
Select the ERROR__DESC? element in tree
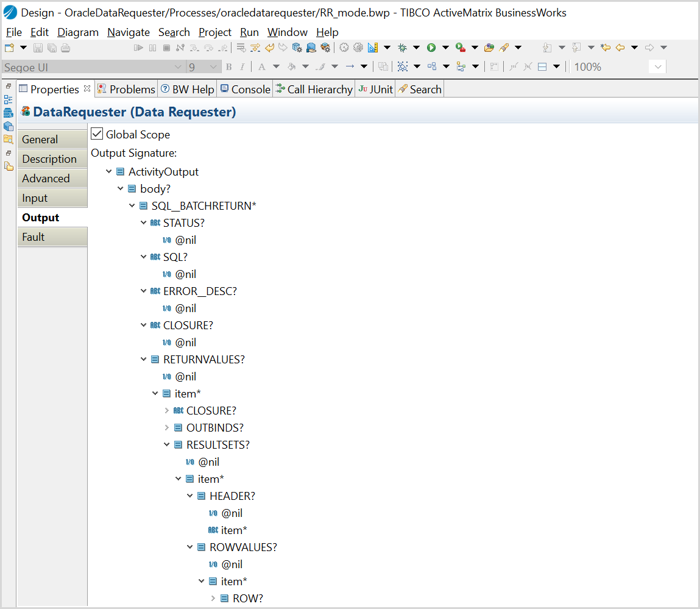(x=200, y=291)
